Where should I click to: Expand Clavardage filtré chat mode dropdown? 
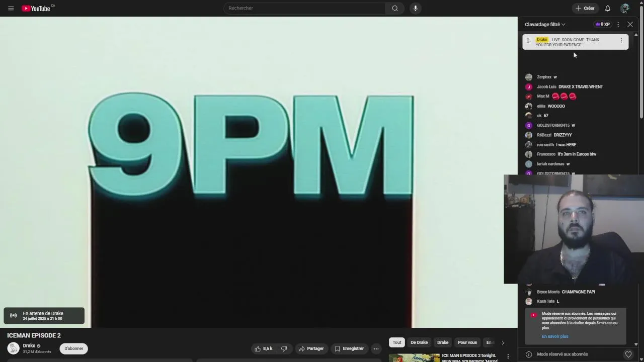pyautogui.click(x=545, y=24)
